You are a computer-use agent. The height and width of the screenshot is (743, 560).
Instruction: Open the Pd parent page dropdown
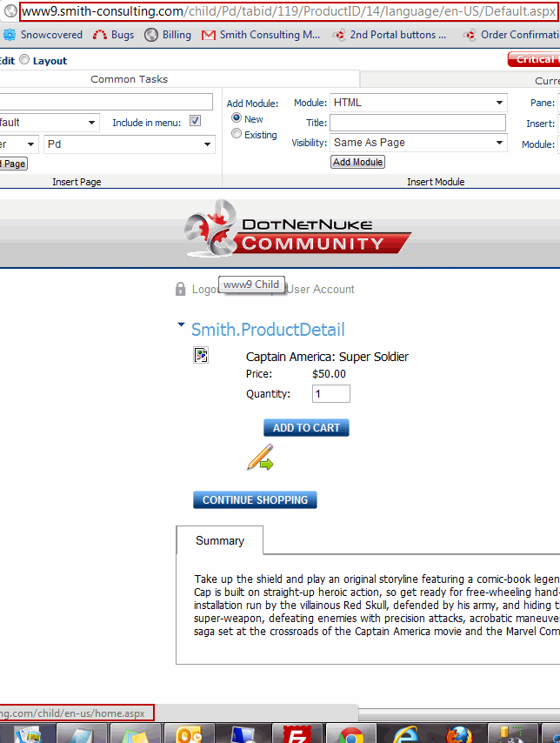pyautogui.click(x=130, y=144)
